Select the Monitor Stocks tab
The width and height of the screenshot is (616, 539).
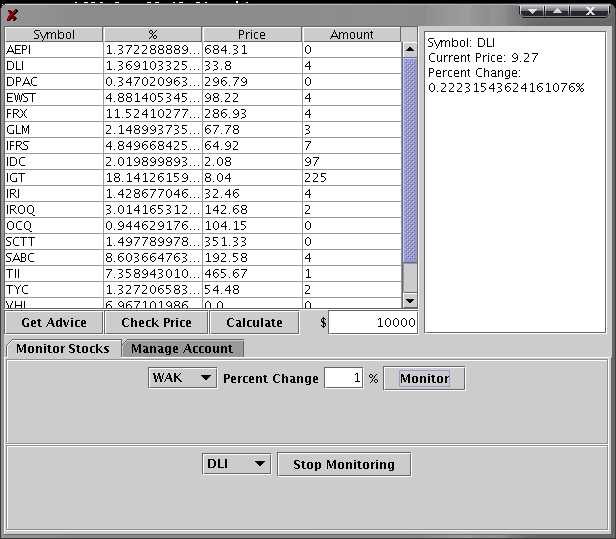[63, 349]
